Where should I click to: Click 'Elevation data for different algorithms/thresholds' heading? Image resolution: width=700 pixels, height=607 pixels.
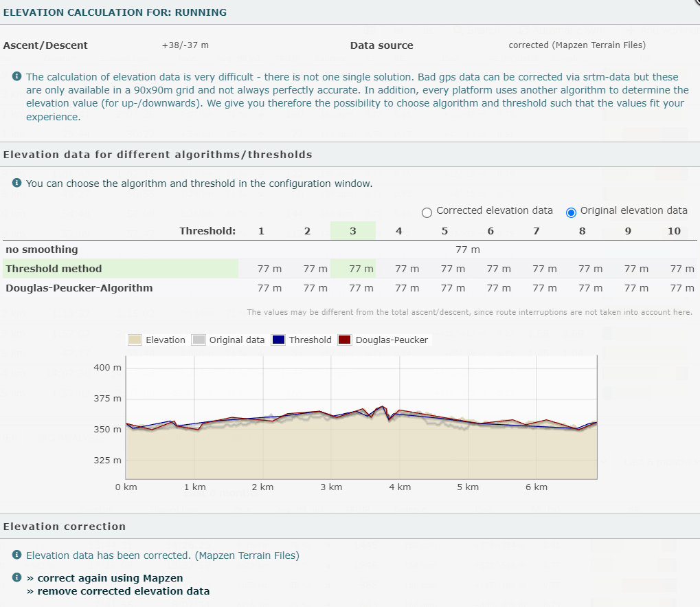coord(157,155)
